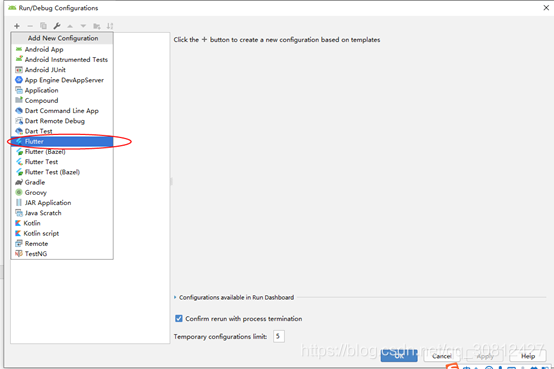Click the Android JUnit icon
554x369 pixels.
(x=19, y=70)
